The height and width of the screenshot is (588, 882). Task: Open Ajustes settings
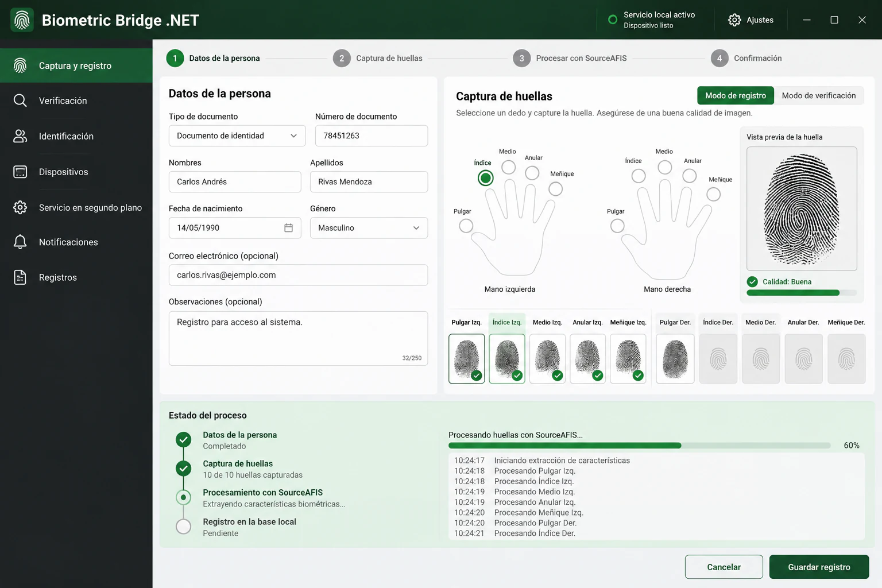point(751,20)
